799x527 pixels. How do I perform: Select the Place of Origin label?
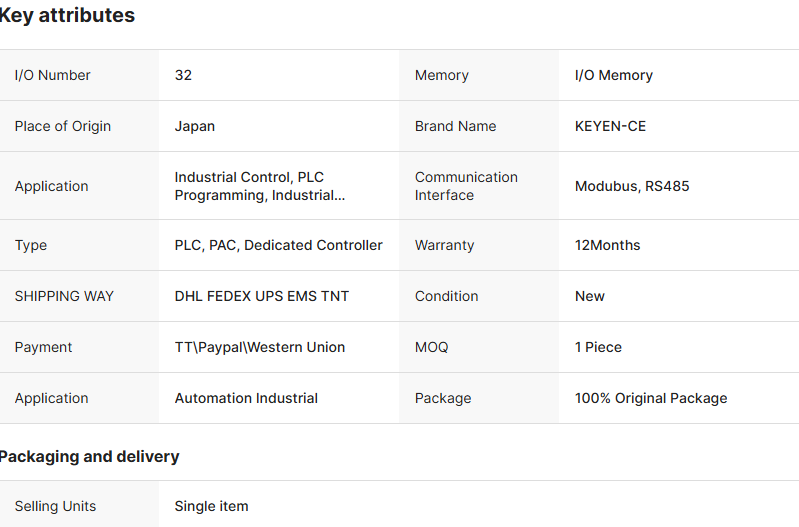coord(62,126)
